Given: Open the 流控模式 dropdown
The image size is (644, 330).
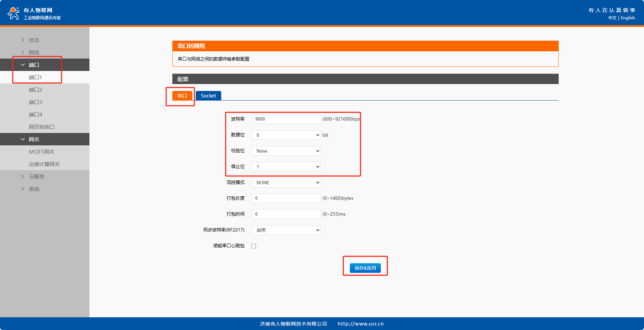Looking at the screenshot, I should point(286,183).
